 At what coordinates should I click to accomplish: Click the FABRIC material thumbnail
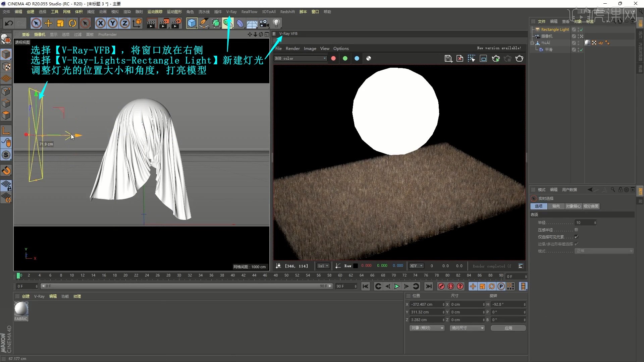(x=21, y=308)
